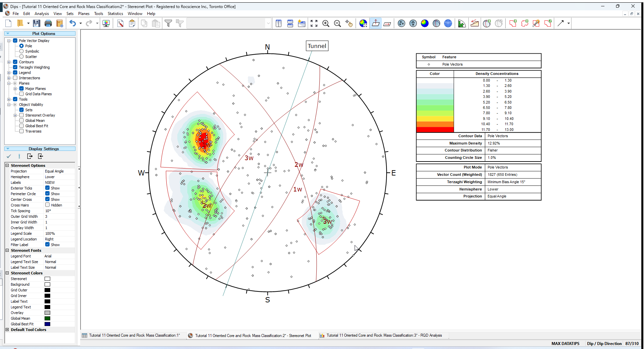This screenshot has width=644, height=349.
Task: Open the Kinematic Analysis tool
Action: pyautogui.click(x=475, y=23)
